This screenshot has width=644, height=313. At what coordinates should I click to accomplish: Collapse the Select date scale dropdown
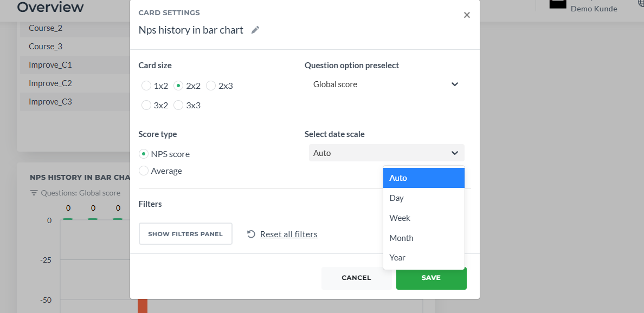387,153
